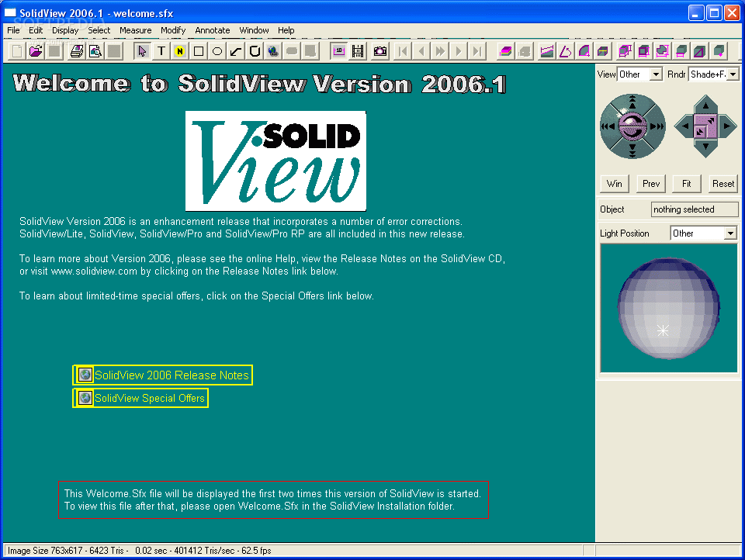
Task: Click the pan down arrow
Action: [x=705, y=147]
